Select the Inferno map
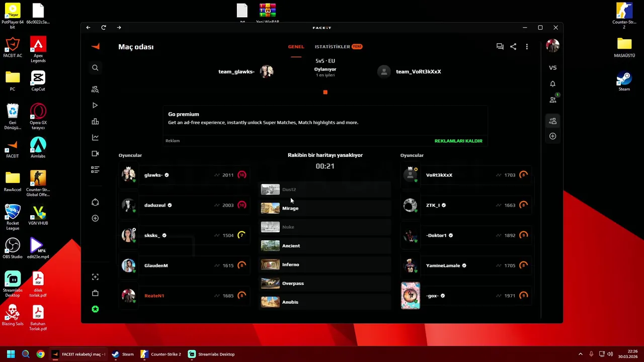 [325, 264]
